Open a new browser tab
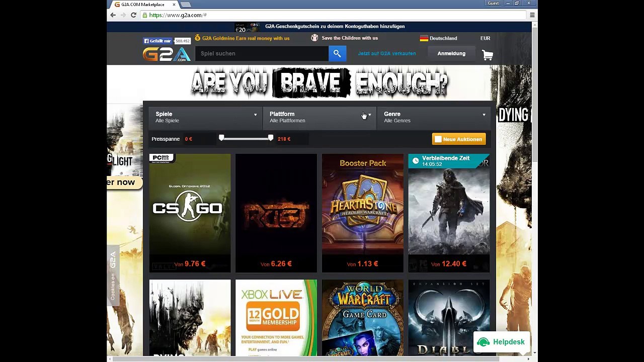Viewport: 644px width, 362px height. click(186, 5)
